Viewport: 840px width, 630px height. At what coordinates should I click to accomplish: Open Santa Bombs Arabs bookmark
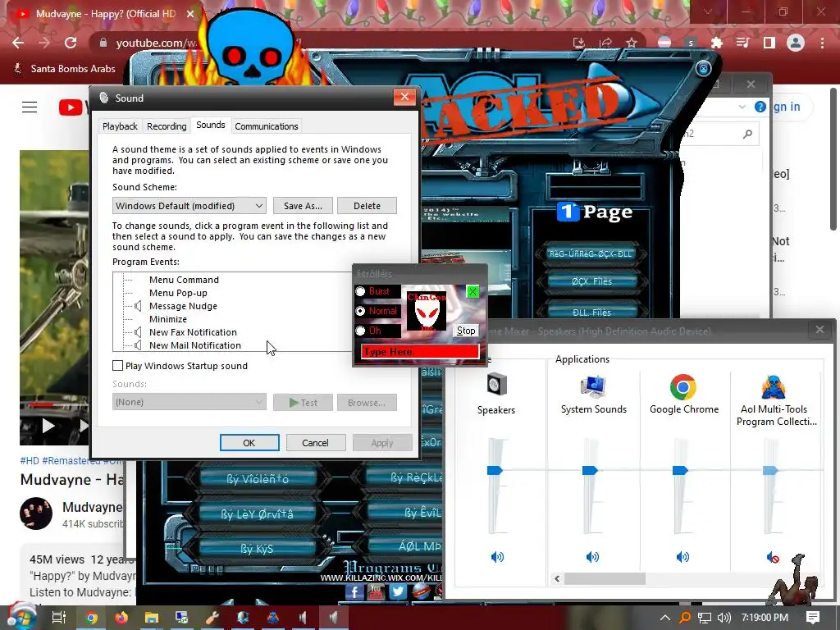tap(64, 69)
